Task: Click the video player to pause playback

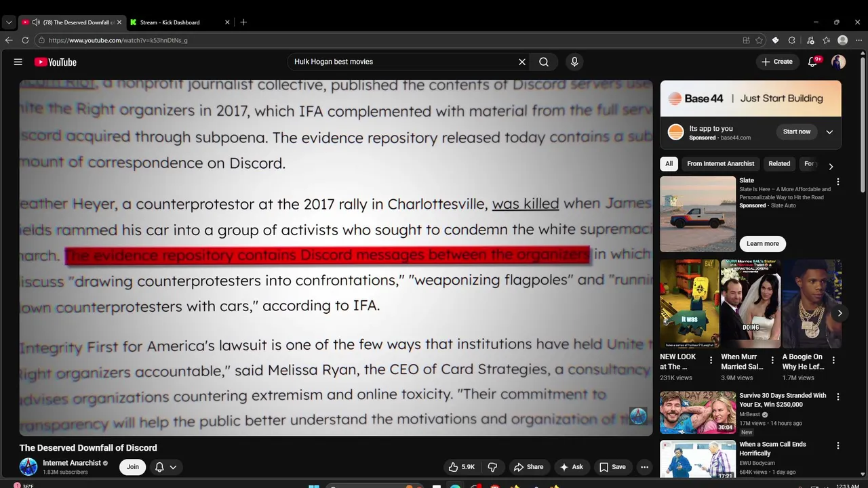Action: pyautogui.click(x=336, y=258)
